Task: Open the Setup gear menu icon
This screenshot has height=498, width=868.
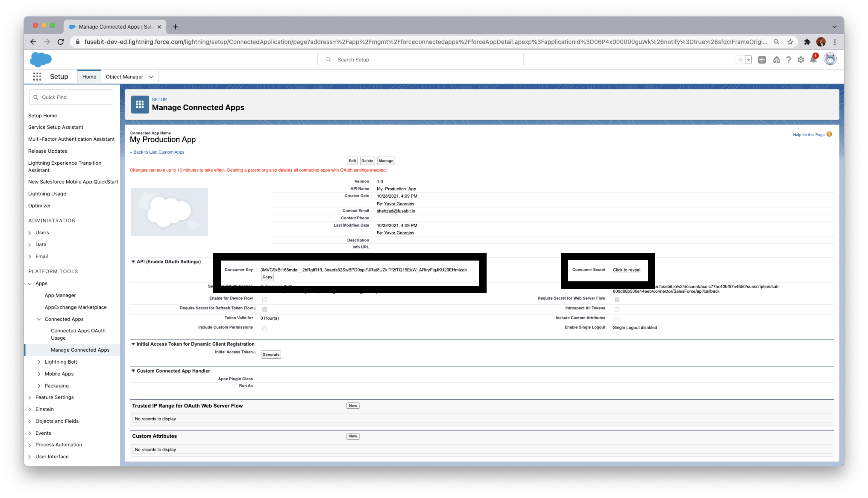Action: point(801,60)
